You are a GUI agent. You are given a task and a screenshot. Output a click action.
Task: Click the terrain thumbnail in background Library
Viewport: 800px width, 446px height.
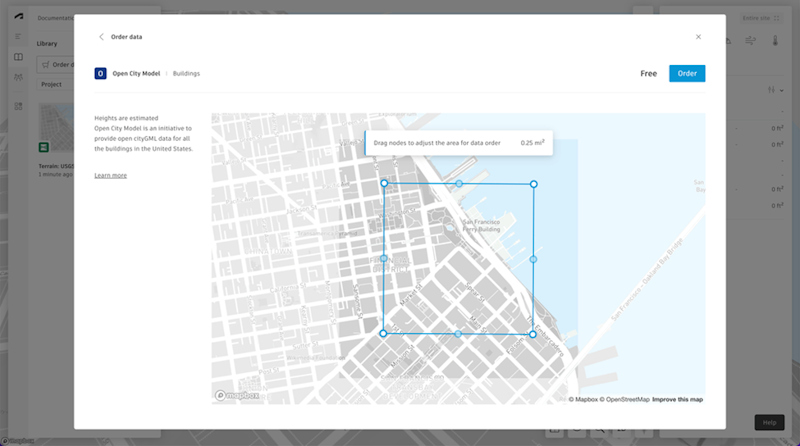[56, 128]
